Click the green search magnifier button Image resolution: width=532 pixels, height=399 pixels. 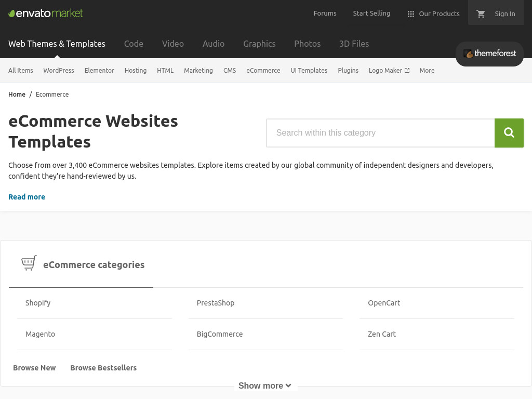(509, 133)
